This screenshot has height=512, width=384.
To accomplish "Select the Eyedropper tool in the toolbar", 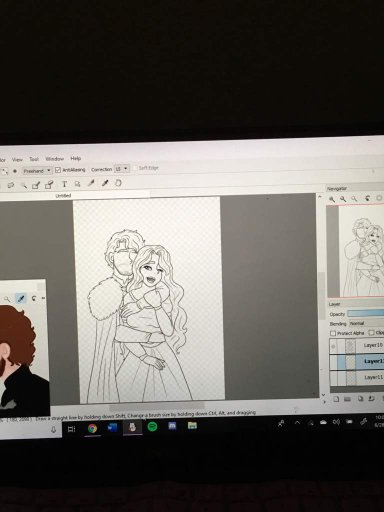I will coord(105,183).
